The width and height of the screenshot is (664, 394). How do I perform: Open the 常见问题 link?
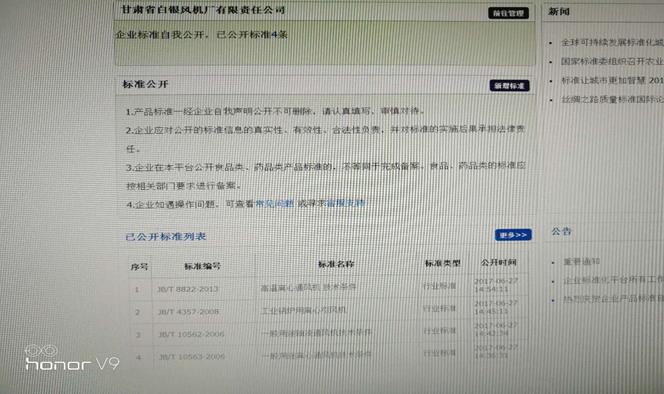[x=274, y=204]
